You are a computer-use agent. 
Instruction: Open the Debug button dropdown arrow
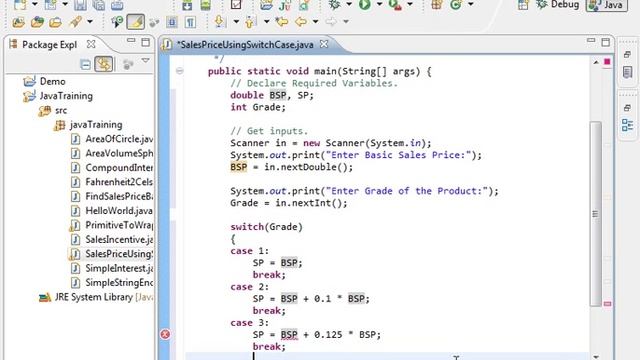tap(349, 4)
